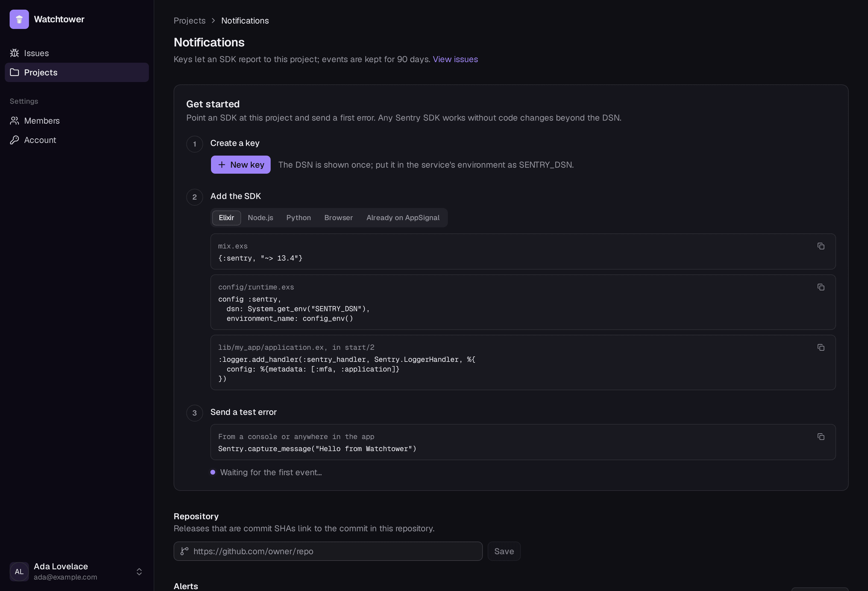Image resolution: width=868 pixels, height=591 pixels.
Task: Click the git branch icon in repository field
Action: pos(184,551)
